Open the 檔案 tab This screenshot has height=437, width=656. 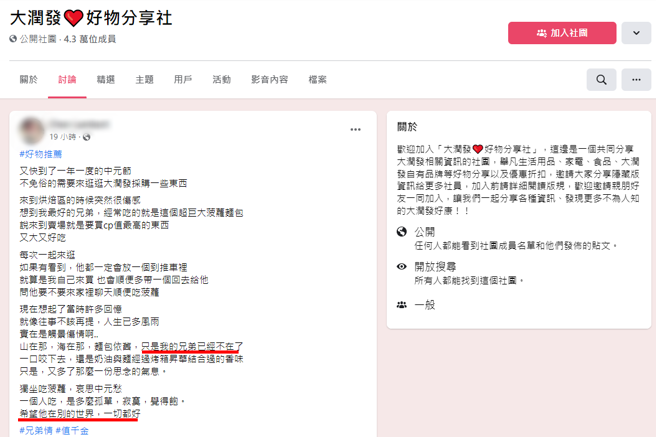coord(317,79)
